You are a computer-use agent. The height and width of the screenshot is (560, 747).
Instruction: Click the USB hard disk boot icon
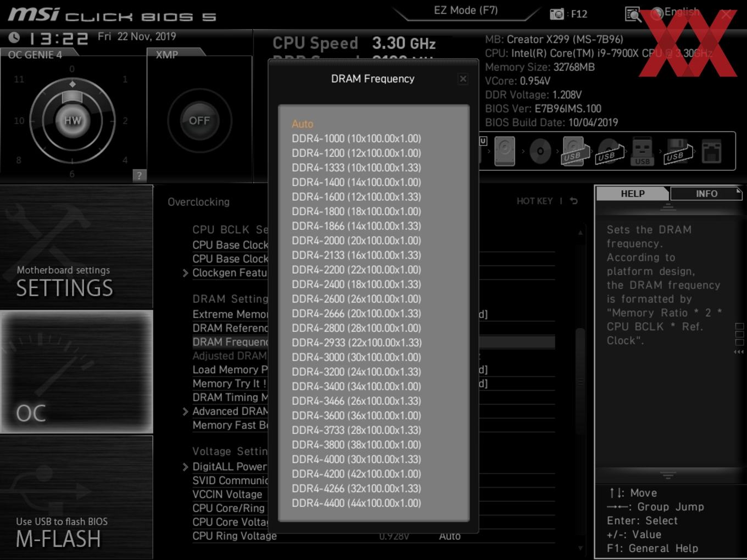(x=575, y=151)
